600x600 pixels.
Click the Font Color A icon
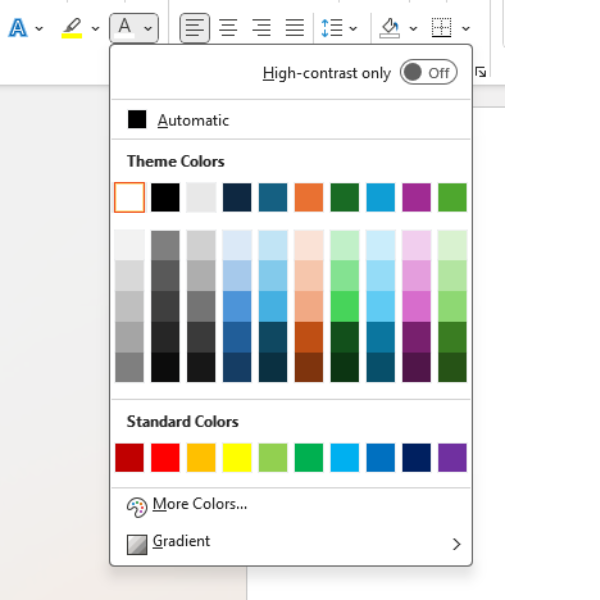pos(125,28)
